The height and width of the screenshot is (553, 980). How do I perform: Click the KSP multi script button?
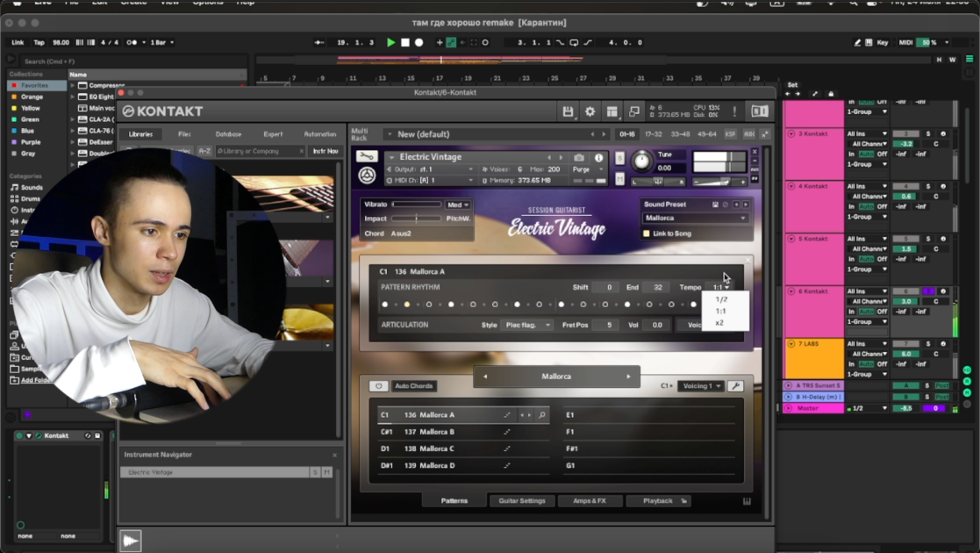pyautogui.click(x=730, y=134)
